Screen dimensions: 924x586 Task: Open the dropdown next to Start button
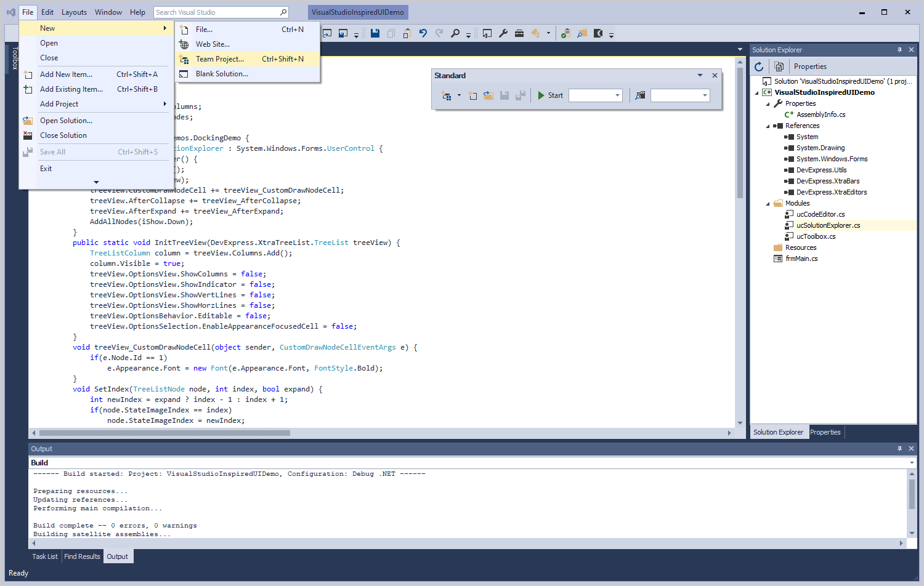click(x=617, y=95)
